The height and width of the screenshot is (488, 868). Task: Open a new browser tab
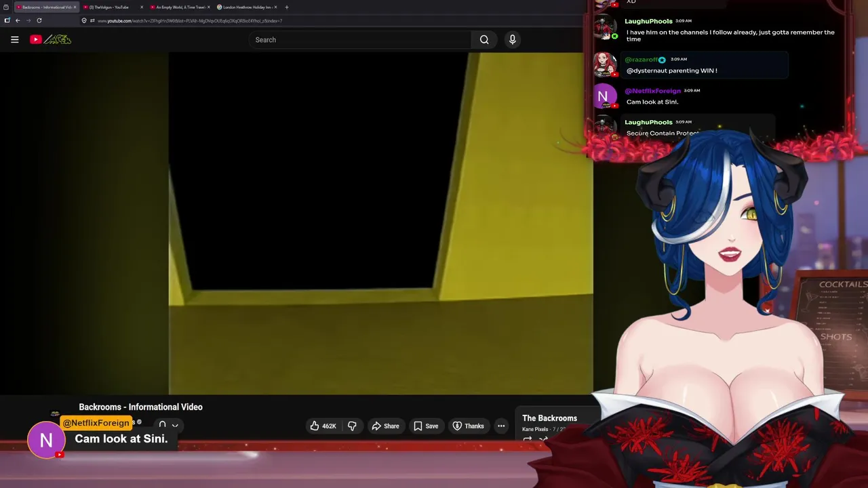point(287,7)
